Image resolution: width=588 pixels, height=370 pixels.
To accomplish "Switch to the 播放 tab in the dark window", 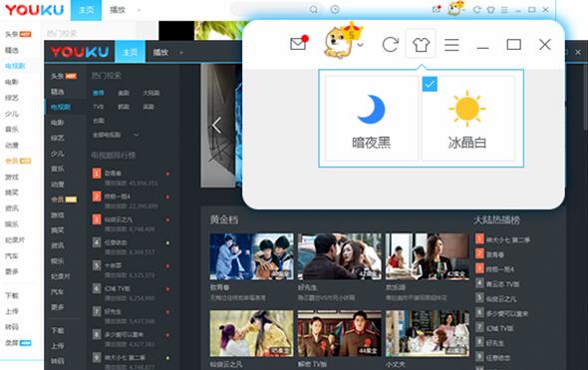I will (160, 52).
